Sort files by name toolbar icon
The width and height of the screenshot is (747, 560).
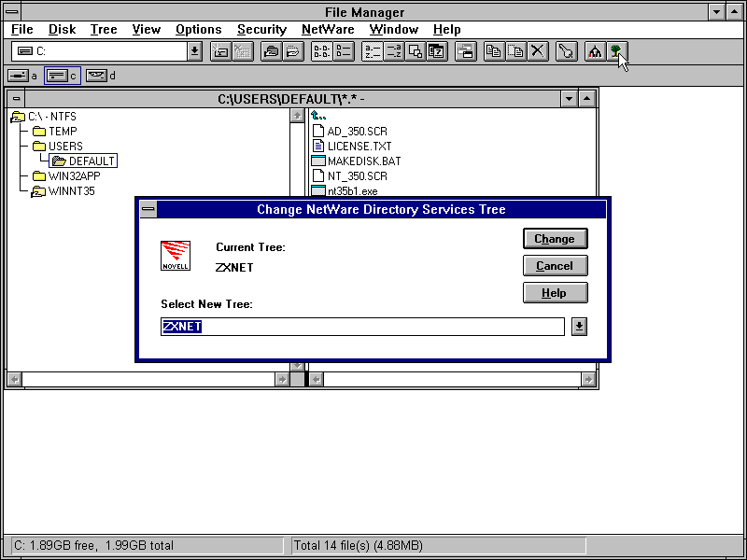[372, 51]
